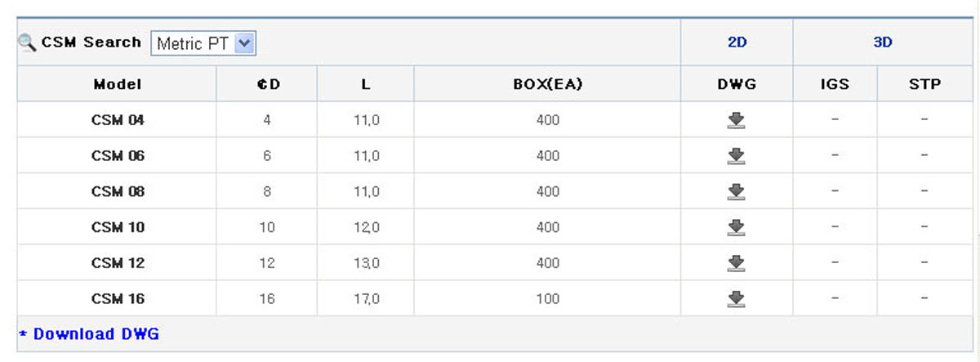Viewport: 980px width, 362px height.
Task: Download DWG file for CSM 10
Action: [736, 227]
